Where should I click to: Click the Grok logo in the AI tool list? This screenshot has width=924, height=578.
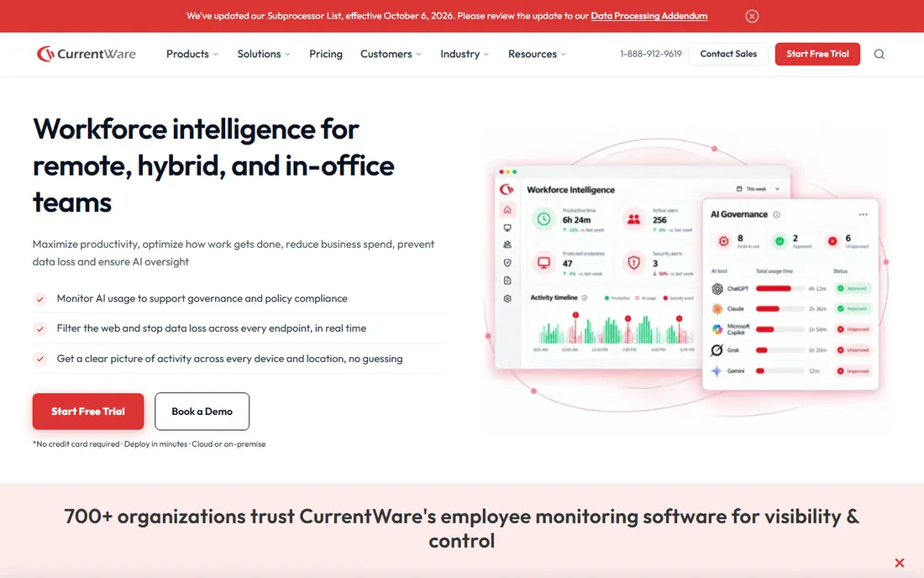coord(717,350)
